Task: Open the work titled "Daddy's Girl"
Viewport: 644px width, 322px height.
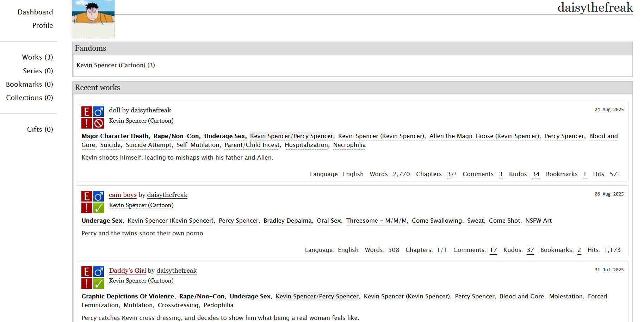Action: [128, 271]
